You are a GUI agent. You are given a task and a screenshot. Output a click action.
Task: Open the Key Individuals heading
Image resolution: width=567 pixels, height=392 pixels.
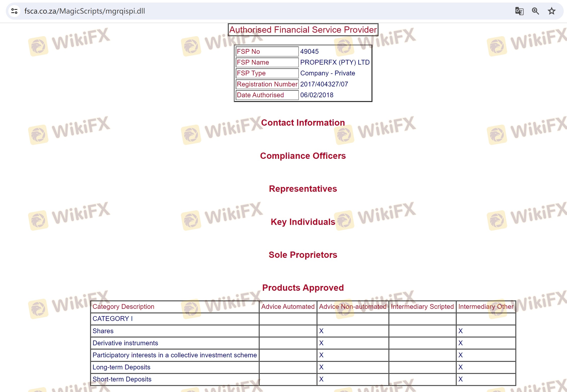[x=303, y=222]
